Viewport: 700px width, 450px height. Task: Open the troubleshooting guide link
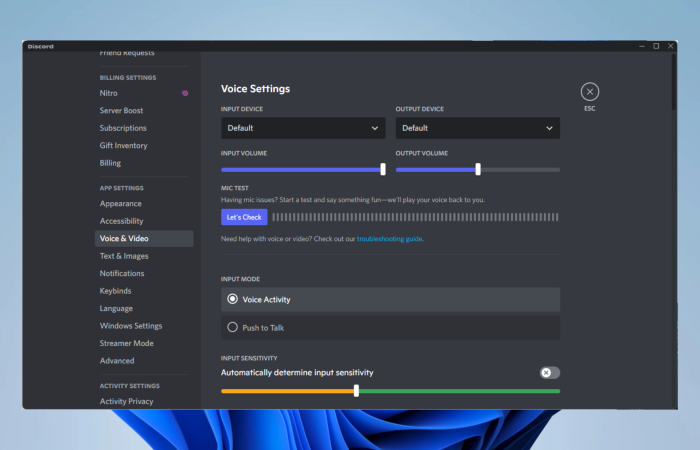[389, 239]
